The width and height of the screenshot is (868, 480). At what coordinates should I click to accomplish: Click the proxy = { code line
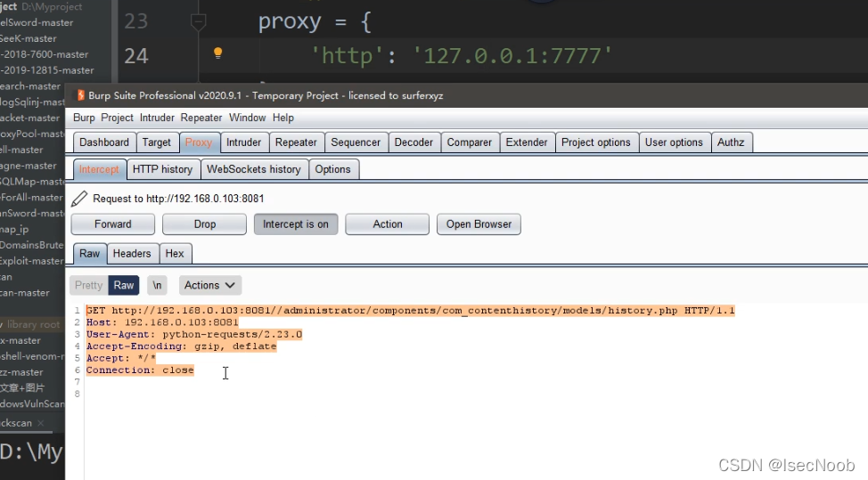315,22
